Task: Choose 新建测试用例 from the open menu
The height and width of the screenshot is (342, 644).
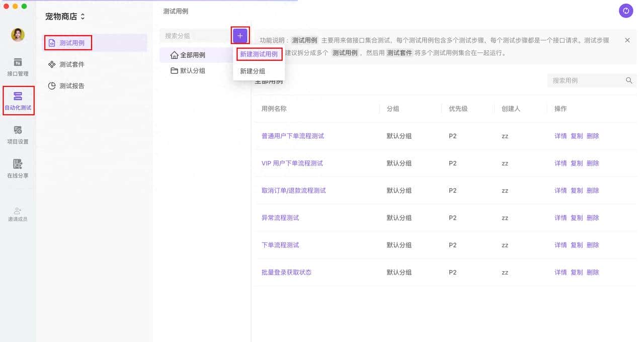Action: (259, 54)
